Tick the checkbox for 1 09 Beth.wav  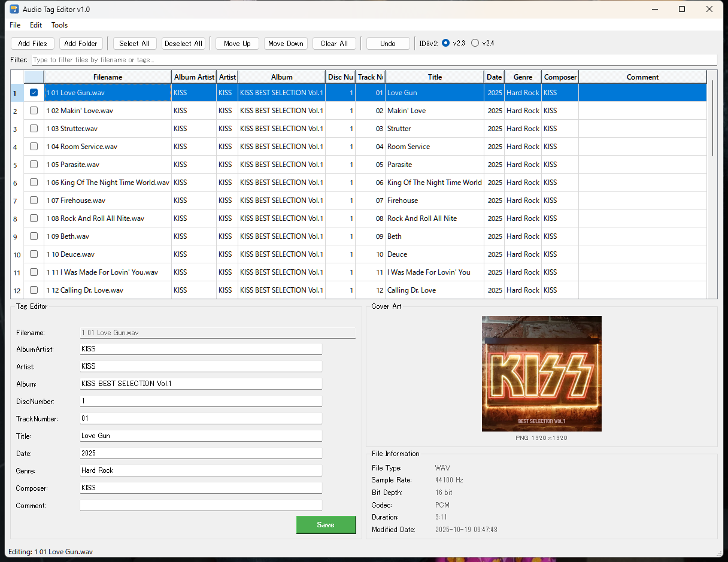34,236
